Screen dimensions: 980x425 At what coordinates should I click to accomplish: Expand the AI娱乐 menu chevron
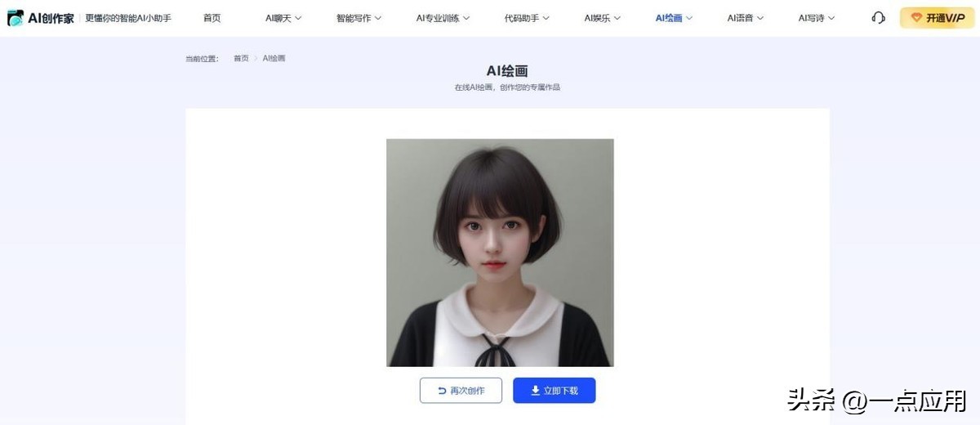(617, 18)
